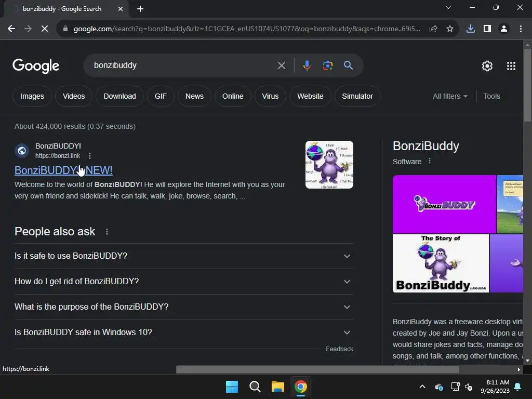Open File Explorer from taskbar
This screenshot has height=399, width=532.
278,387
